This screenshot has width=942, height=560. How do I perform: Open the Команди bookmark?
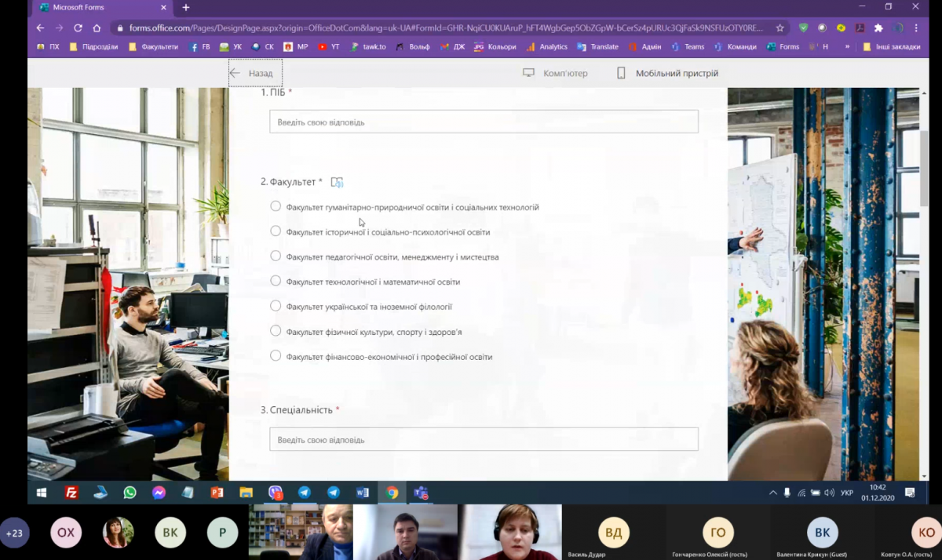pyautogui.click(x=735, y=47)
